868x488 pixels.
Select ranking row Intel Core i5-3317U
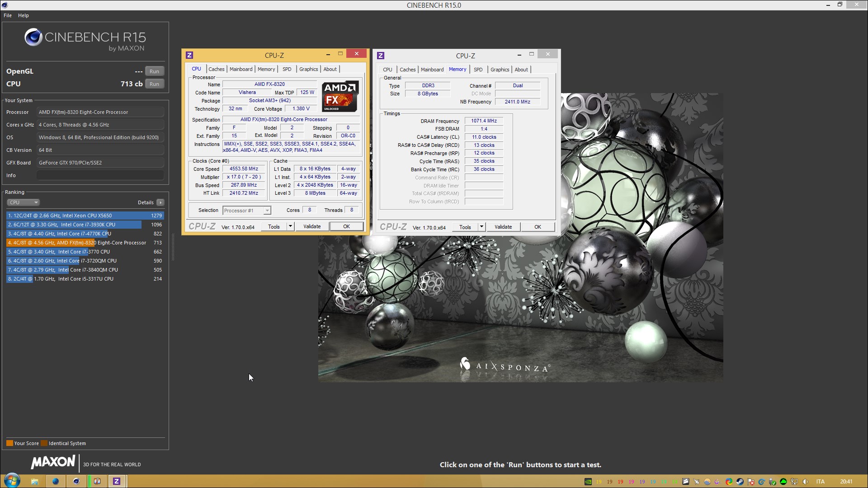click(85, 279)
